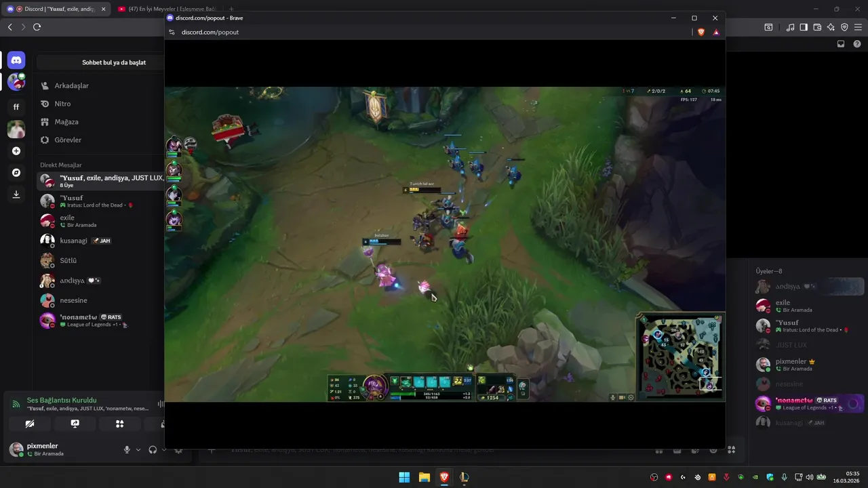This screenshot has height=488, width=868.
Task: Open Görevler (Quests) page
Action: click(x=100, y=140)
